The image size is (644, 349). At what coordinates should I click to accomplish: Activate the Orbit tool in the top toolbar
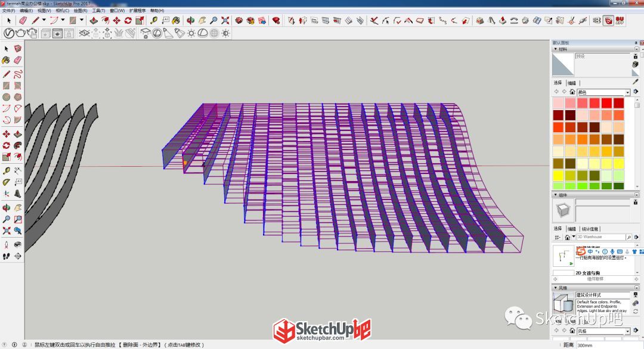191,20
